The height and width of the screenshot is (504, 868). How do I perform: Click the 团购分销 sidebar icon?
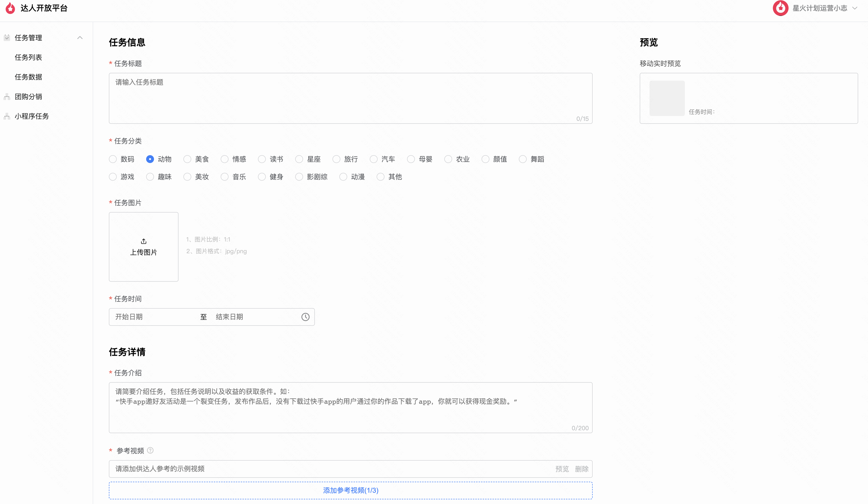(x=7, y=96)
